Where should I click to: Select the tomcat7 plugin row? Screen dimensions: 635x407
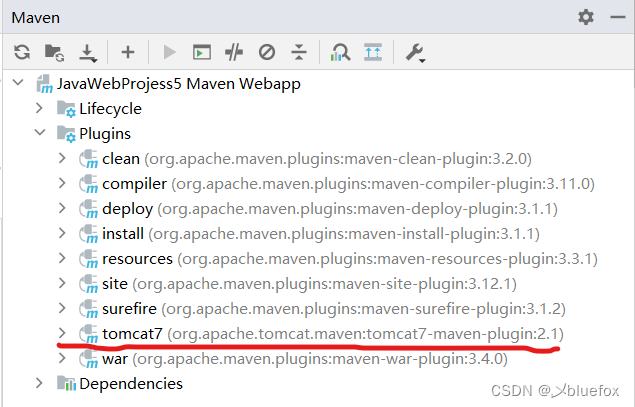tap(333, 334)
